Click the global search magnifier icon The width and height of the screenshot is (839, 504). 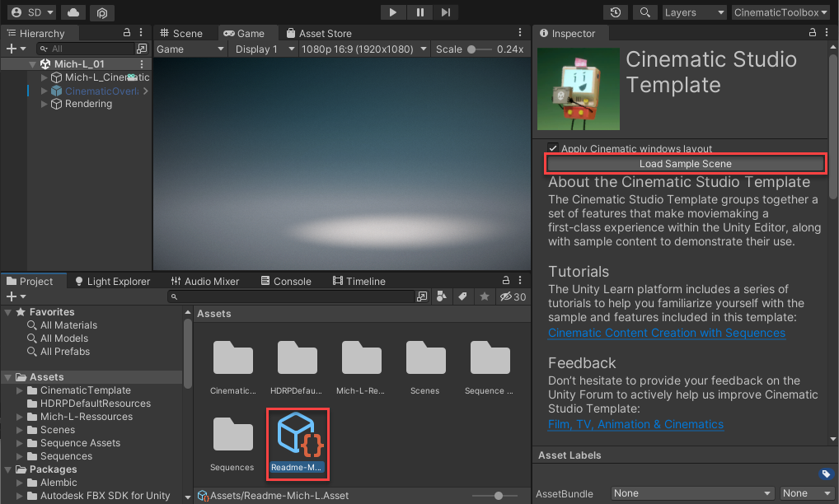pyautogui.click(x=644, y=12)
